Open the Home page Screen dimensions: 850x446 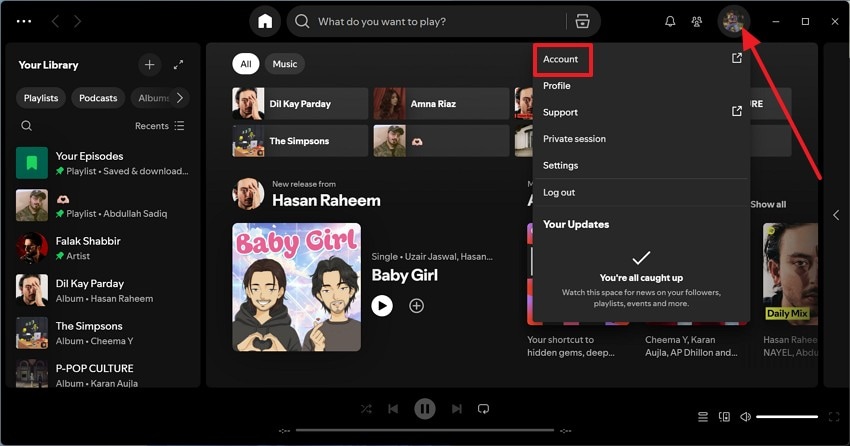[265, 21]
